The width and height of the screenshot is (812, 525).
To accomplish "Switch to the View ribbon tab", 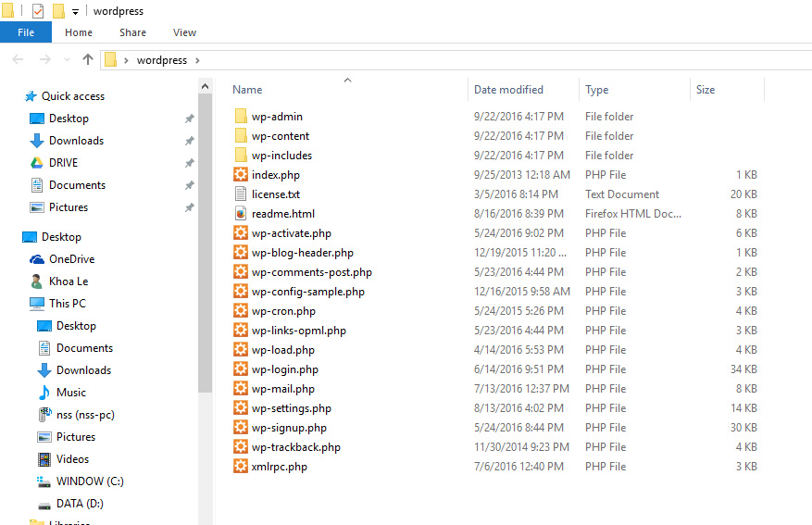I will click(184, 32).
